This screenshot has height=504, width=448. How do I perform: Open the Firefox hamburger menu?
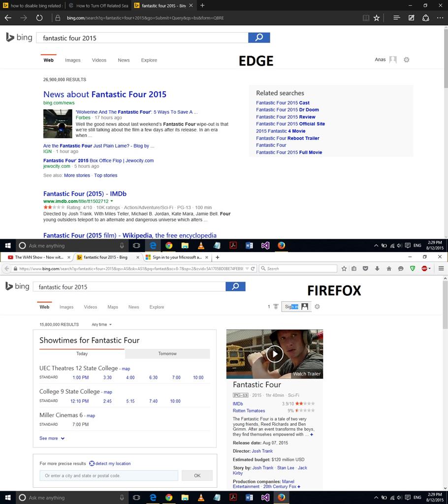coord(441,268)
